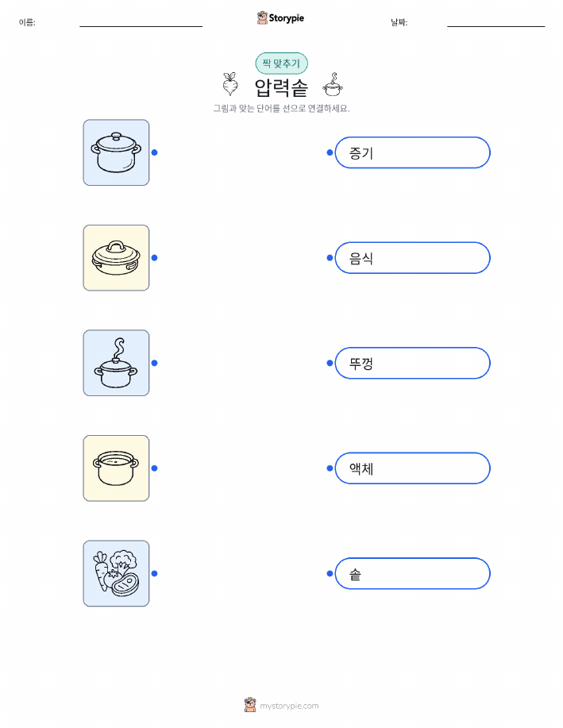Choose the 액체 word box
Screen dimensions: 563x728
click(x=412, y=468)
